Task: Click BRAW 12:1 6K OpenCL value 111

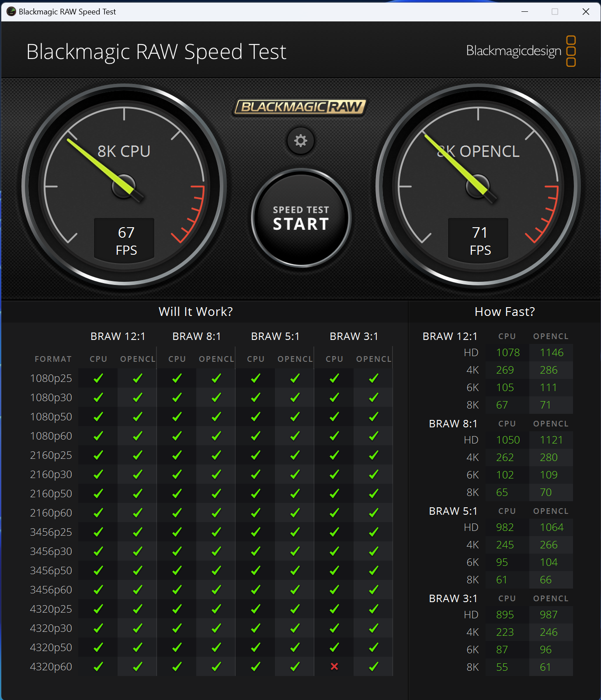Action: [548, 388]
